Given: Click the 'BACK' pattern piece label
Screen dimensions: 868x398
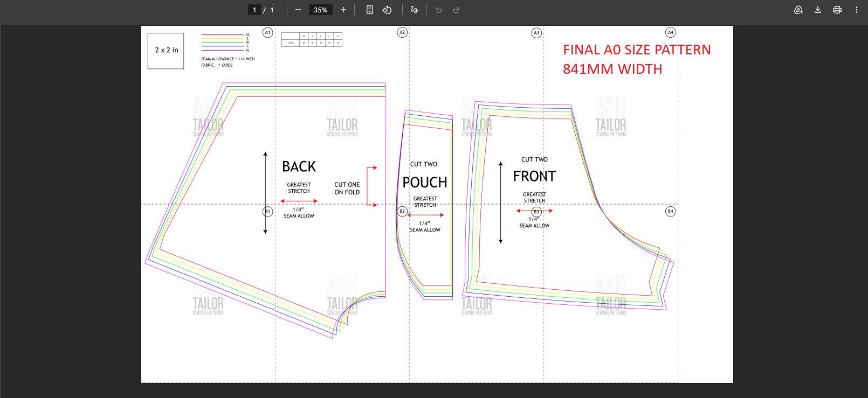Looking at the screenshot, I should (299, 166).
